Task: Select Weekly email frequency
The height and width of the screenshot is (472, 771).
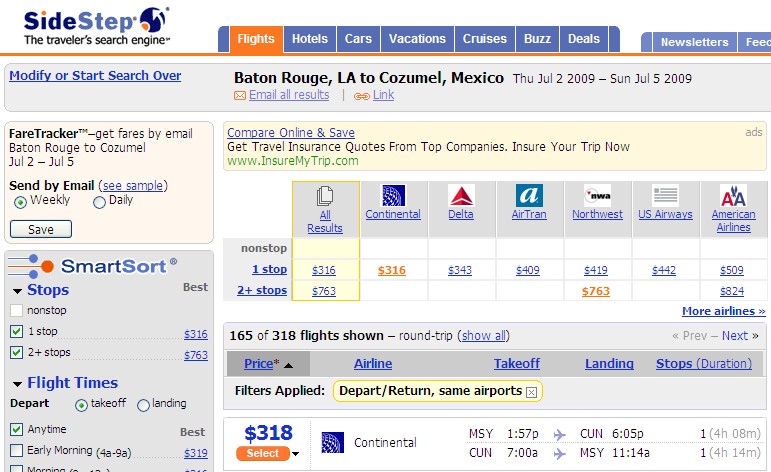Action: pos(20,202)
